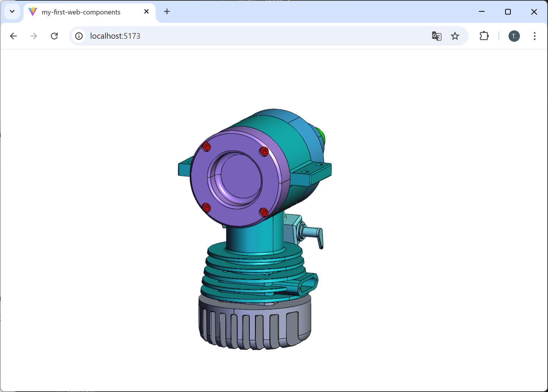Open the Chrome profile avatar
Image resolution: width=548 pixels, height=392 pixels.
pos(514,36)
